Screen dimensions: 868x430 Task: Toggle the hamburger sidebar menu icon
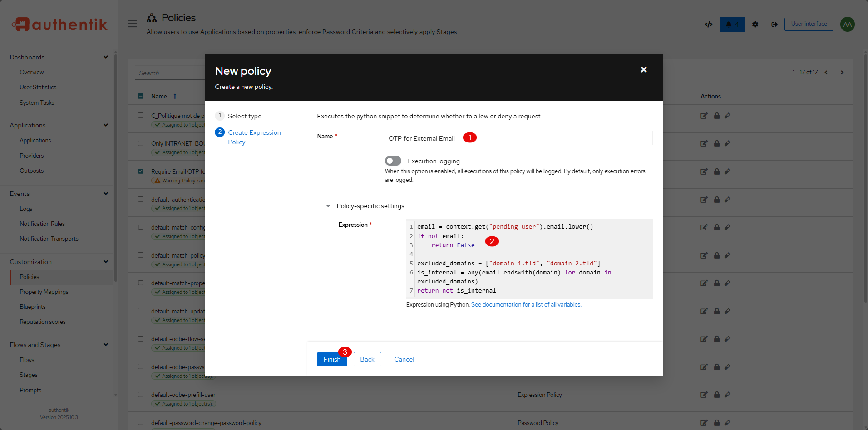pyautogui.click(x=133, y=24)
